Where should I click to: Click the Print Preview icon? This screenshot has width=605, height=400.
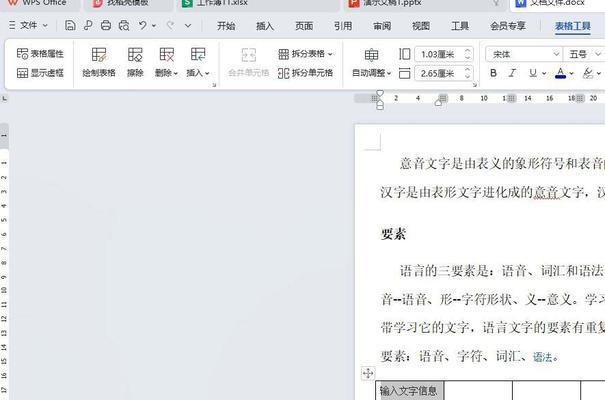pyautogui.click(x=124, y=25)
